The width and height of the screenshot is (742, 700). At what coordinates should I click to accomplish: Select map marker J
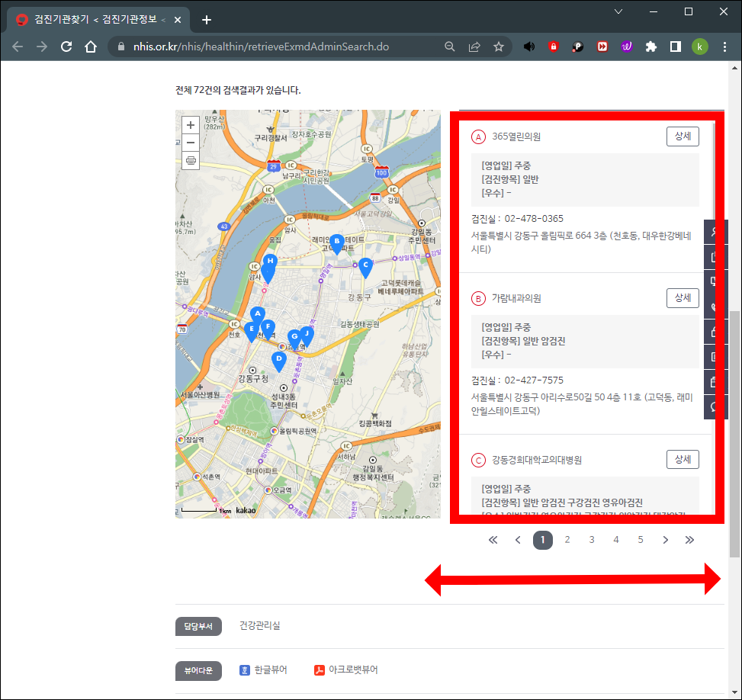click(307, 335)
